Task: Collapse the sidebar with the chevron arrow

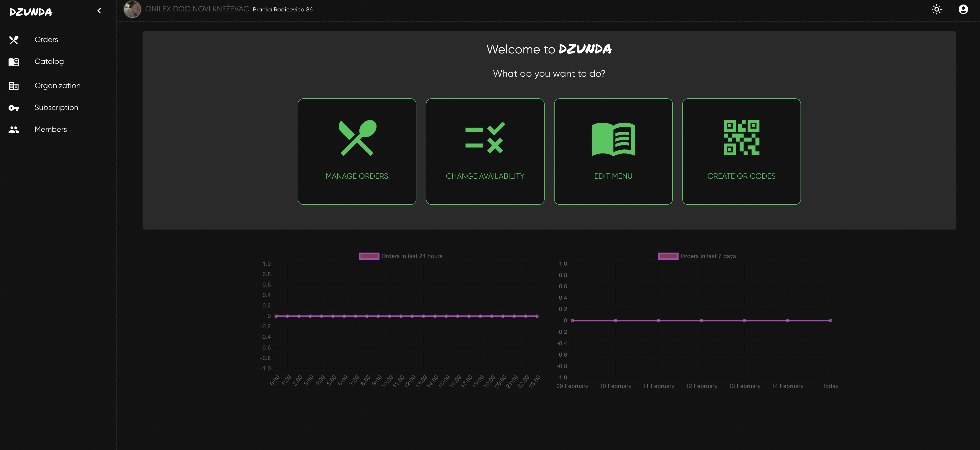Action: [x=99, y=11]
